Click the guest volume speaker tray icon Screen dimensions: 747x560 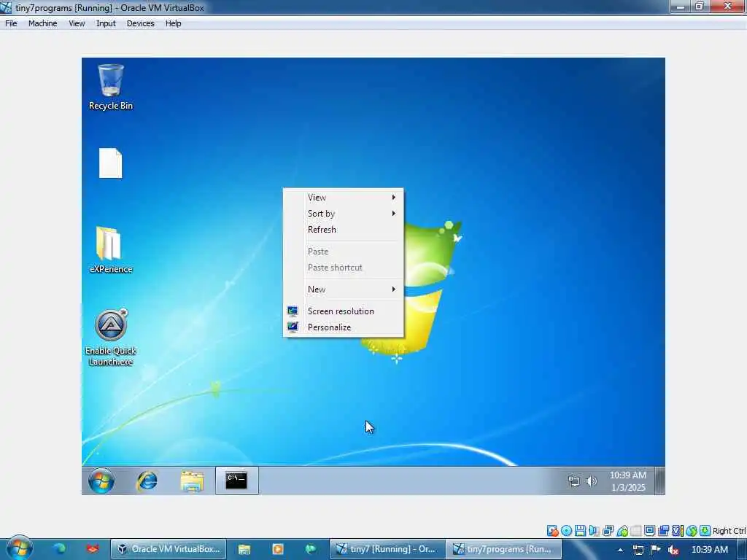[591, 481]
